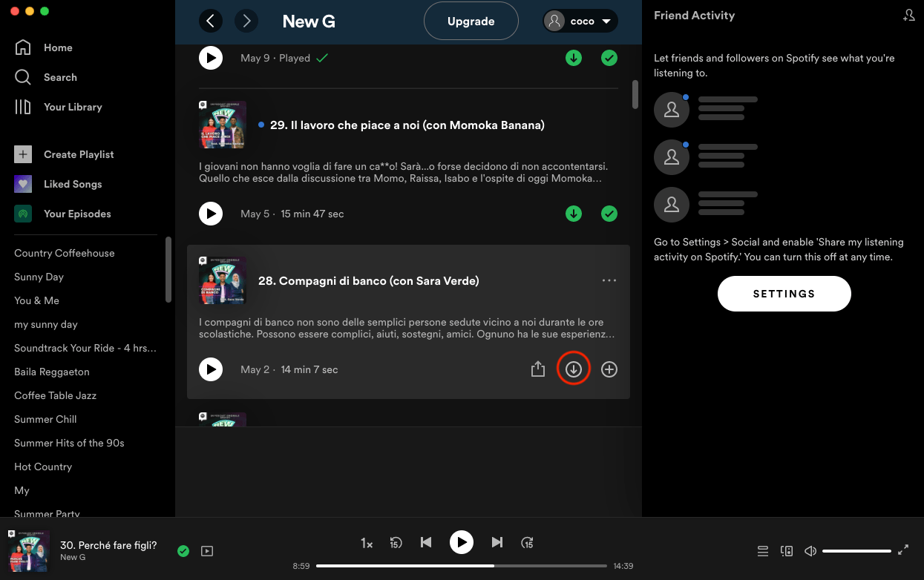Change playback speed with the 1x button

(x=367, y=543)
